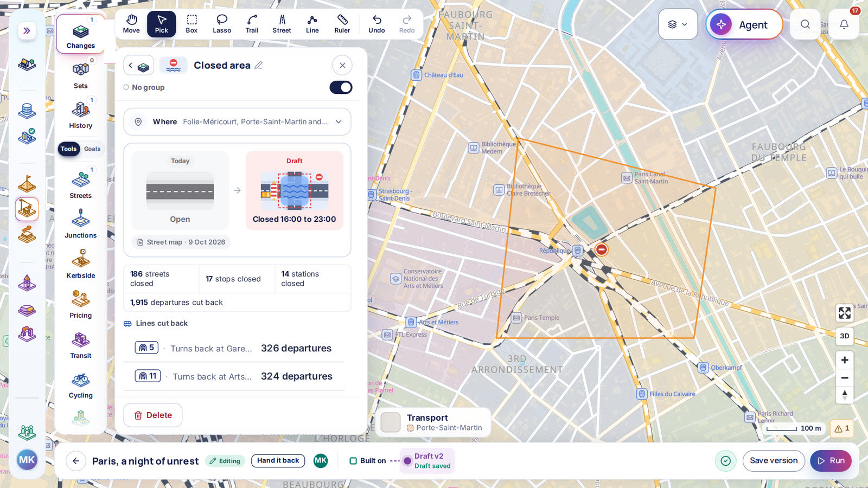Delete the closed area
Image resolution: width=868 pixels, height=488 pixels.
(x=153, y=415)
